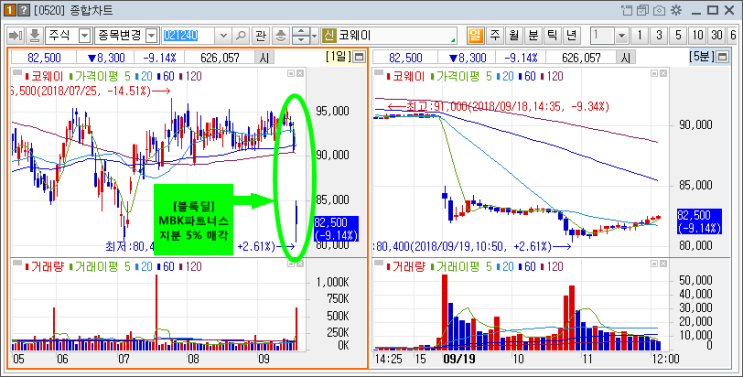The width and height of the screenshot is (743, 377).
Task: Select the '분' minute period button
Action: pyautogui.click(x=533, y=35)
